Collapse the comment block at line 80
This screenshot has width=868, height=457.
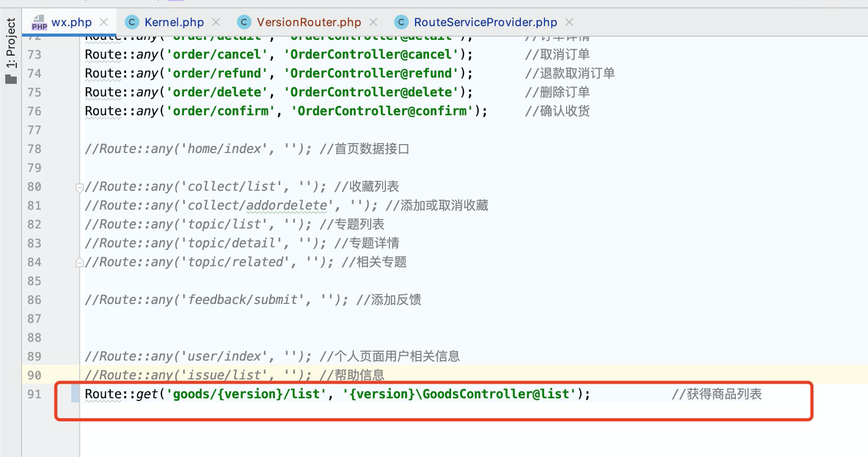tap(79, 187)
